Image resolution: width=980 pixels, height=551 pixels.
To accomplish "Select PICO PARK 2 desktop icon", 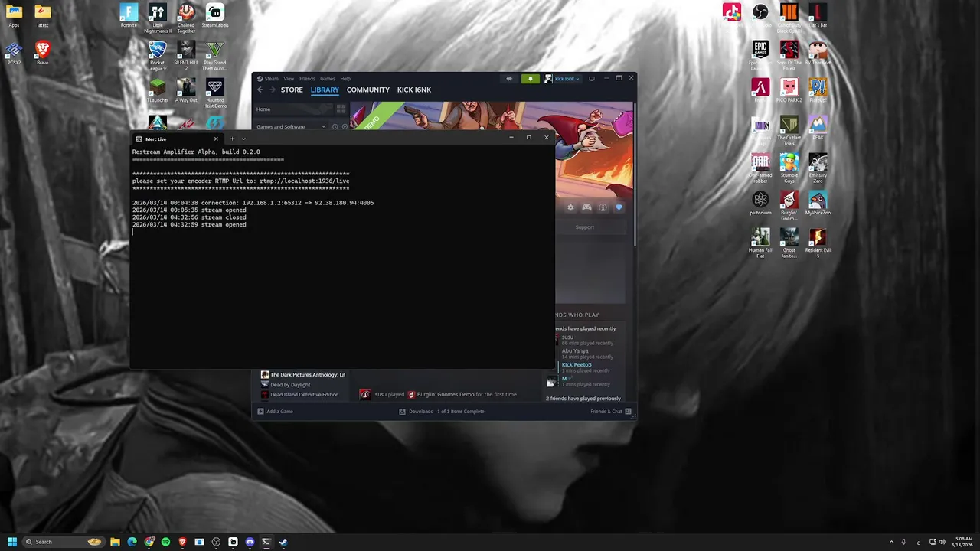I will [789, 90].
